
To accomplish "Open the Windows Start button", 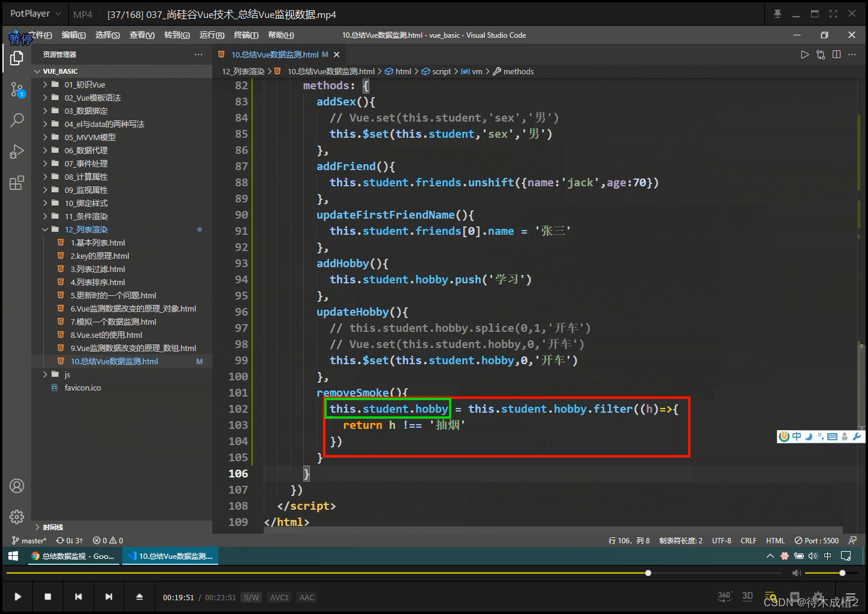I will click(13, 556).
